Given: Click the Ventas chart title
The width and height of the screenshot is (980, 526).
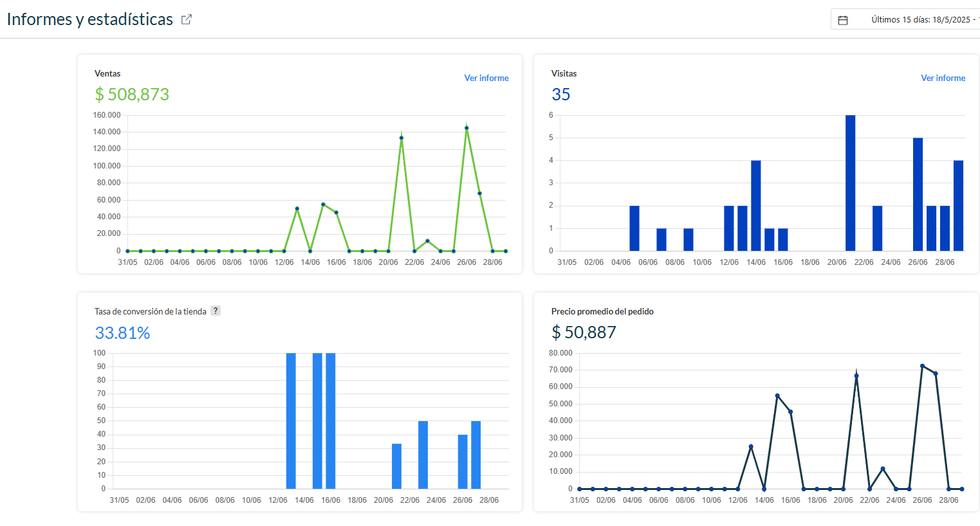Looking at the screenshot, I should point(107,73).
